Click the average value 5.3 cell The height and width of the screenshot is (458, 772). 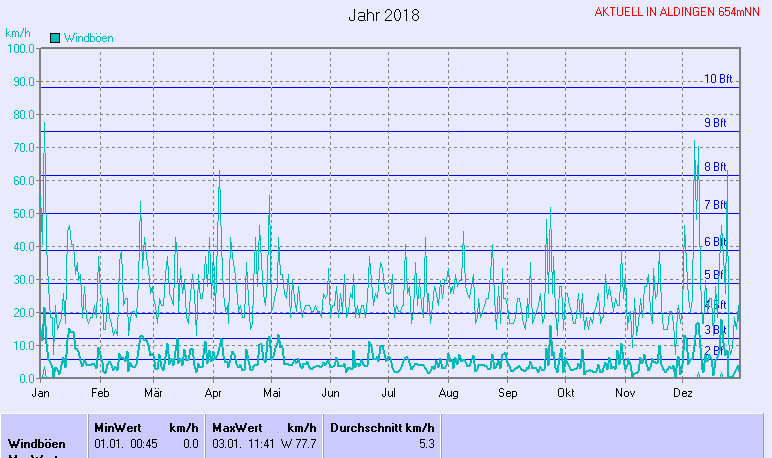(x=426, y=443)
